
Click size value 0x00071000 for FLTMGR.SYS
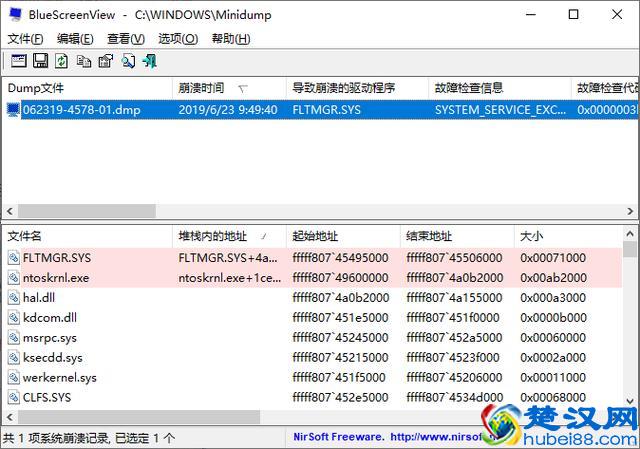click(553, 258)
